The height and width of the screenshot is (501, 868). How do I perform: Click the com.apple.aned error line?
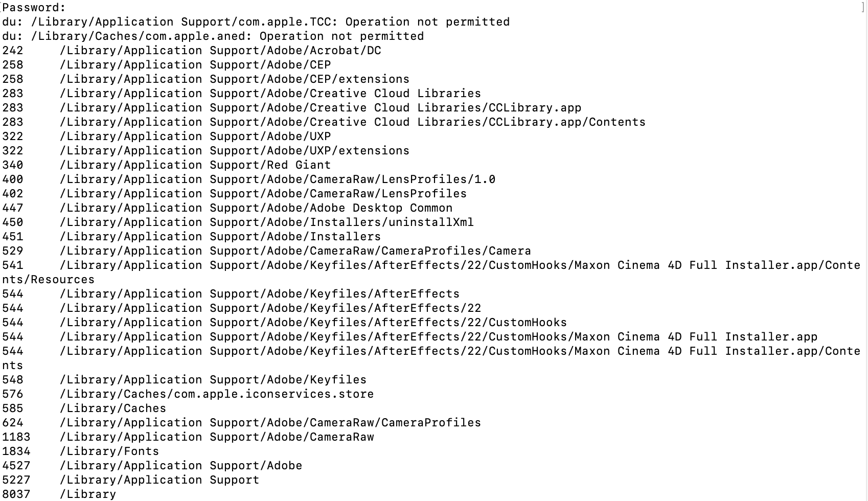(x=213, y=36)
